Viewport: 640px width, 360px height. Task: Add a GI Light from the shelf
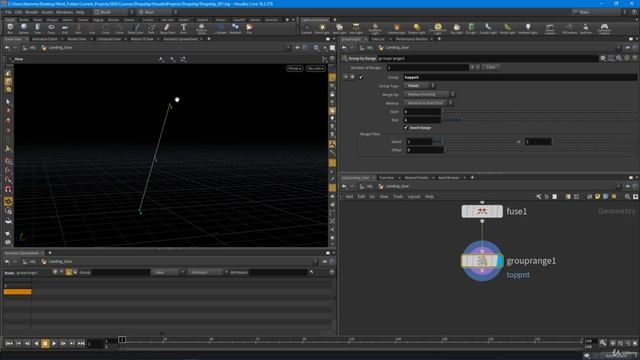pos(471,29)
